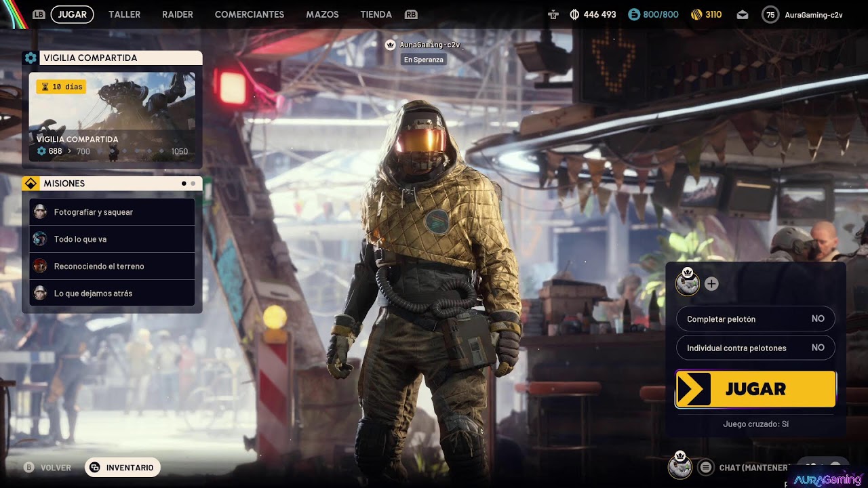868x488 pixels.
Task: Click the 800/800 stash value
Action: click(660, 14)
